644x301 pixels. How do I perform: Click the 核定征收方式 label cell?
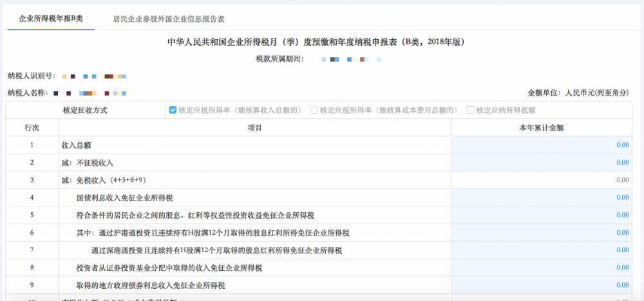85,110
